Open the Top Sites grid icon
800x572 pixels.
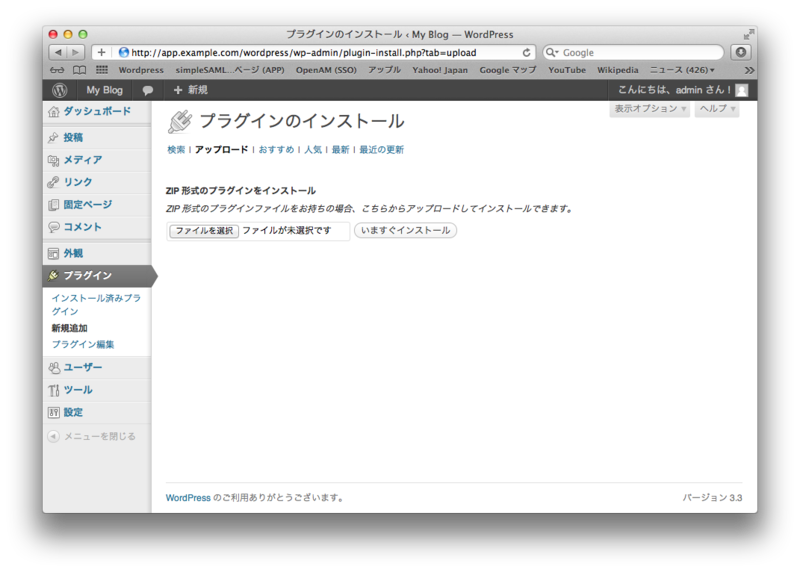coord(102,70)
